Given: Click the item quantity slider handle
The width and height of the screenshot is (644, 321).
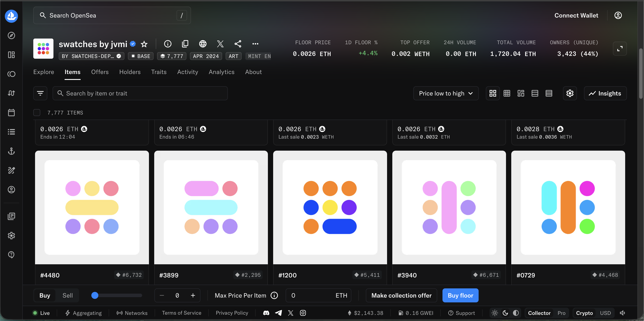Looking at the screenshot, I should point(95,295).
